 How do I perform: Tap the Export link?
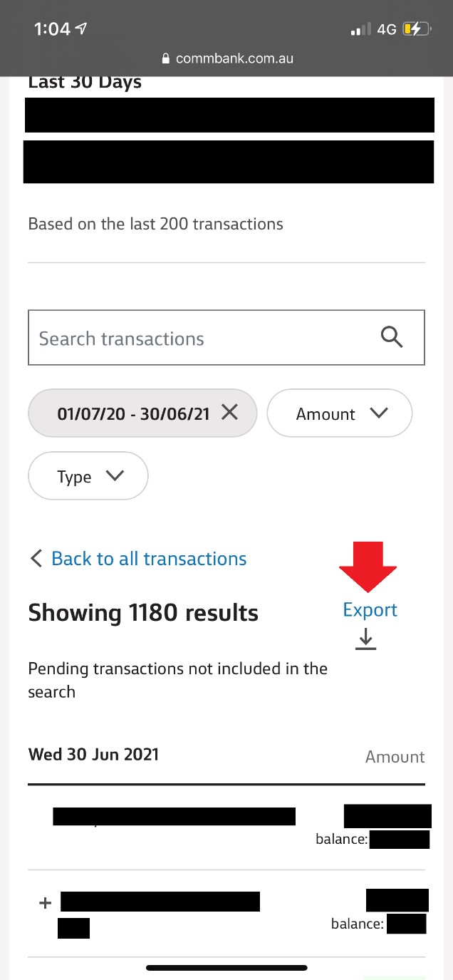(x=370, y=609)
